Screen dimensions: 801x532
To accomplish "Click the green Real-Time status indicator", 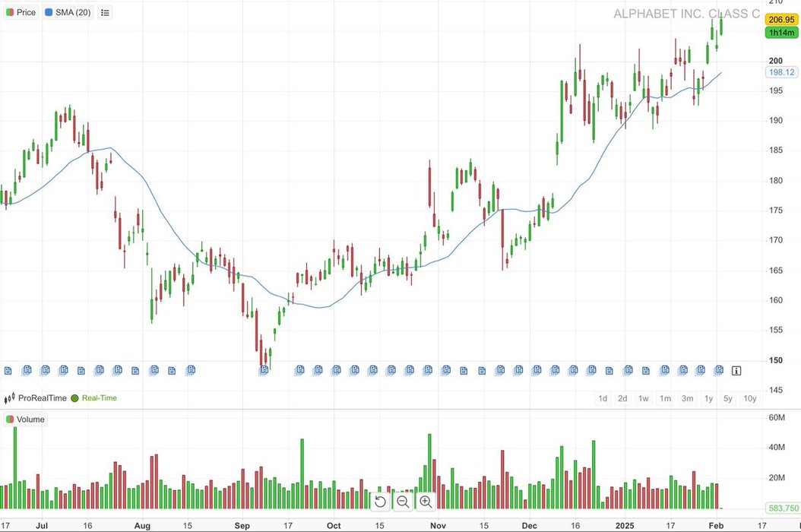I will pos(74,398).
